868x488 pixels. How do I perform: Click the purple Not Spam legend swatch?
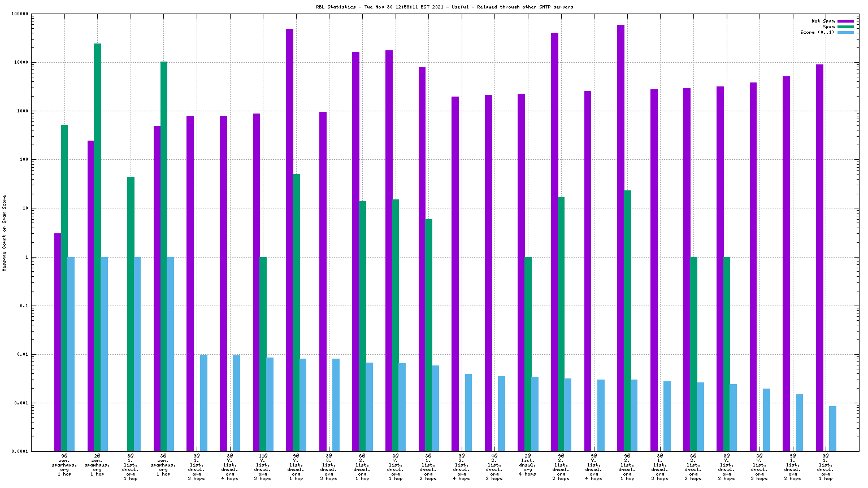point(845,21)
